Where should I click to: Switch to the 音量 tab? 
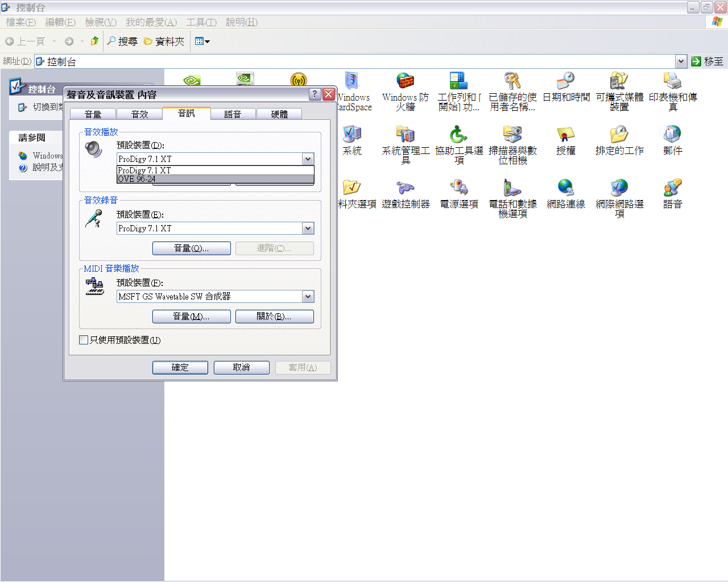coord(93,114)
